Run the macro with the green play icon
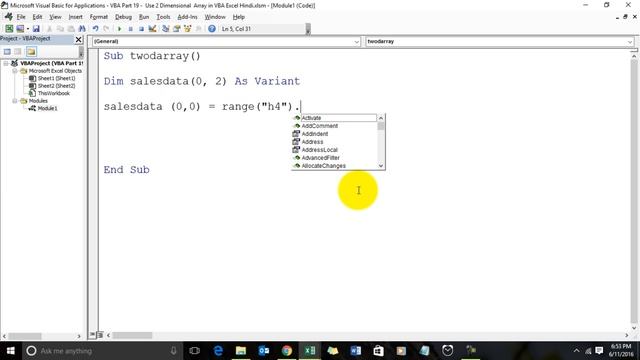 120,29
